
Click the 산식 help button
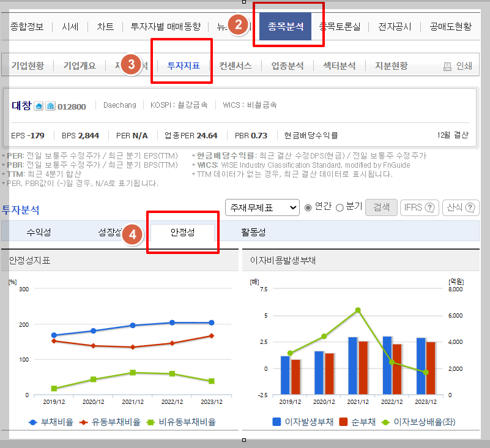click(x=461, y=207)
